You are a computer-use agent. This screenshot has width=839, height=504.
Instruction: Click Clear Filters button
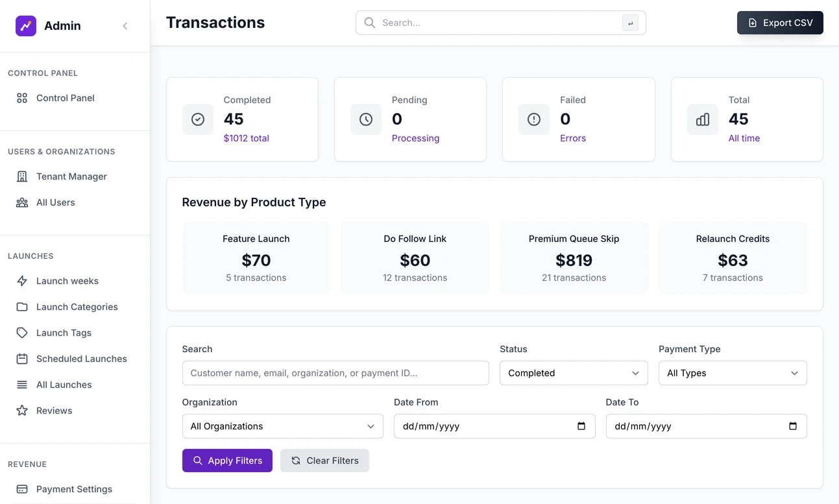pyautogui.click(x=324, y=461)
